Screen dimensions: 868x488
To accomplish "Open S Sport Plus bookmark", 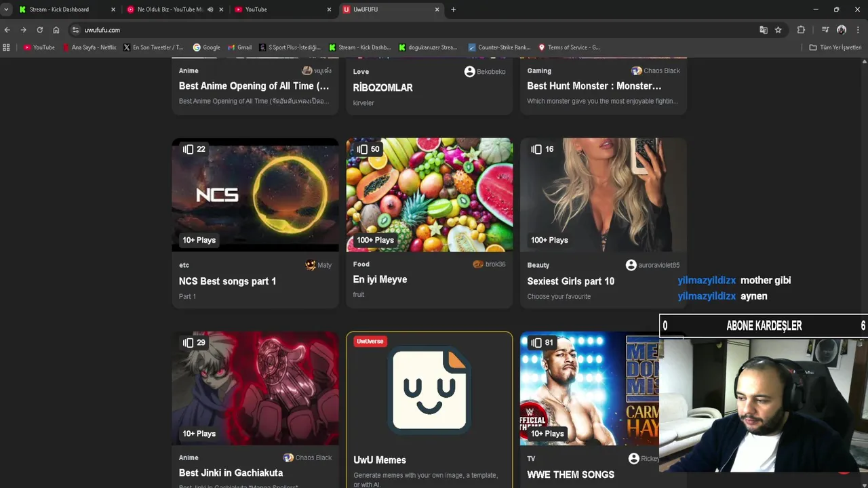I will pos(290,47).
